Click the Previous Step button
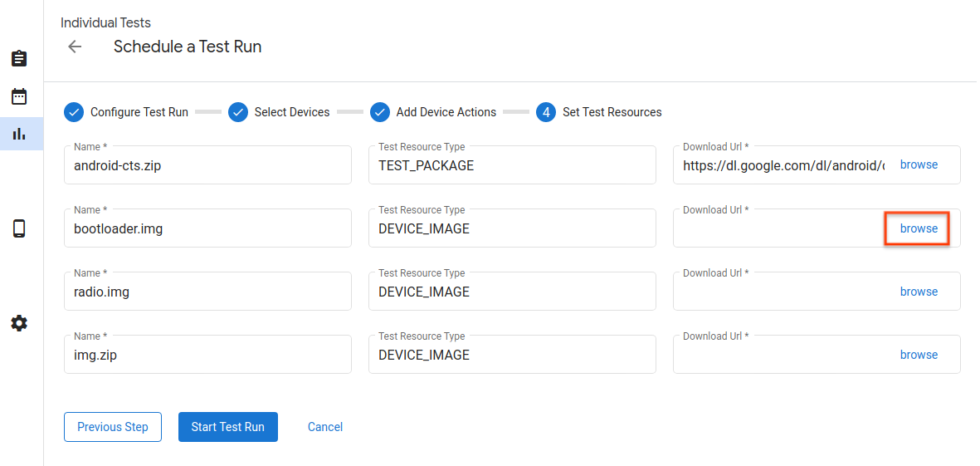980x466 pixels. pos(113,427)
